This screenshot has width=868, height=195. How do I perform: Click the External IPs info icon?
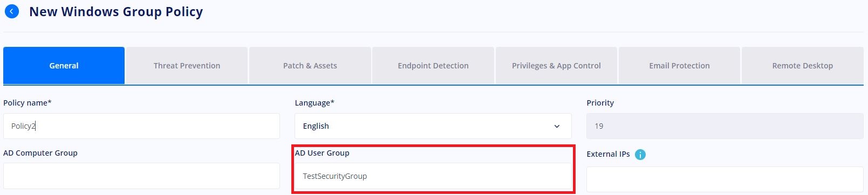pos(640,155)
